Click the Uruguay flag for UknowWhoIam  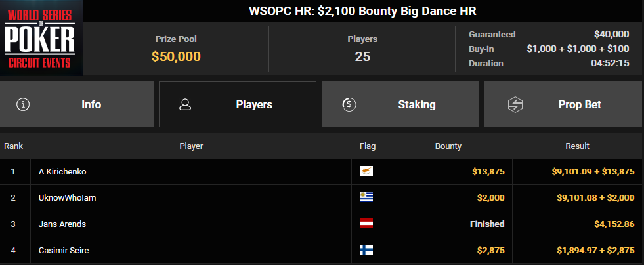pos(366,197)
